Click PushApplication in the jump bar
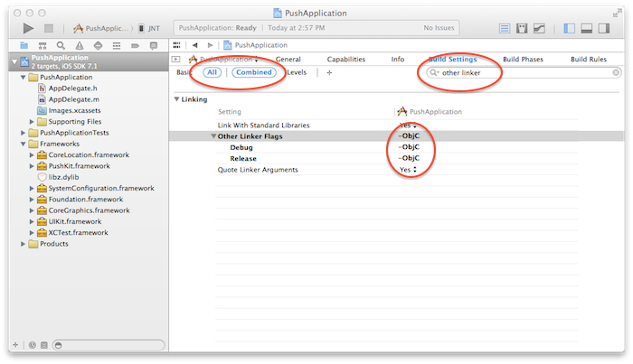This screenshot has width=633, height=364. click(x=256, y=45)
